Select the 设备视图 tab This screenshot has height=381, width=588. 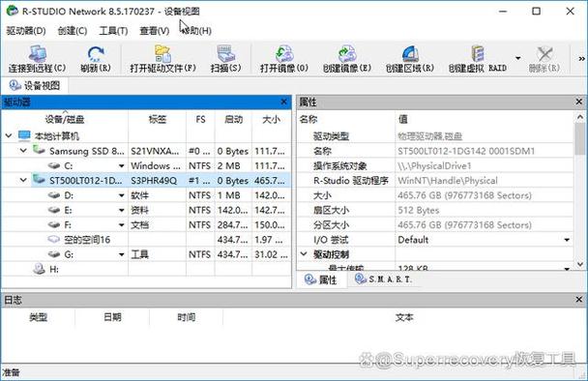point(35,85)
